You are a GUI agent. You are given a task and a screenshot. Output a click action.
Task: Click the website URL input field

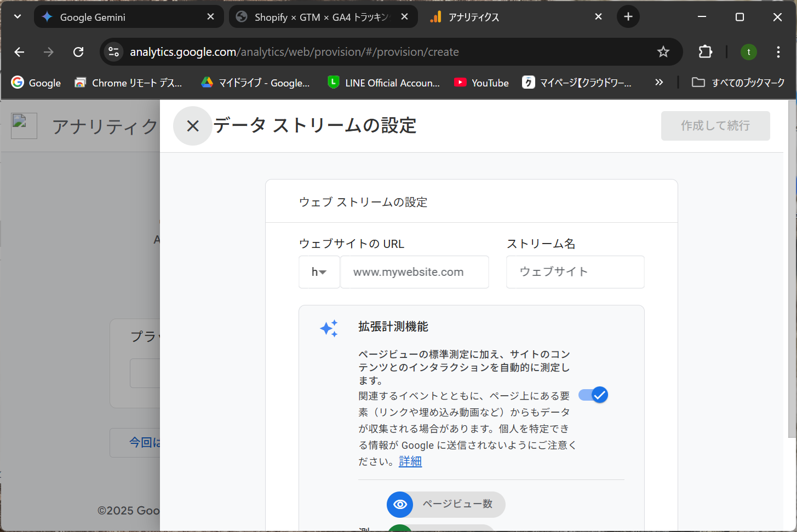[x=415, y=272]
